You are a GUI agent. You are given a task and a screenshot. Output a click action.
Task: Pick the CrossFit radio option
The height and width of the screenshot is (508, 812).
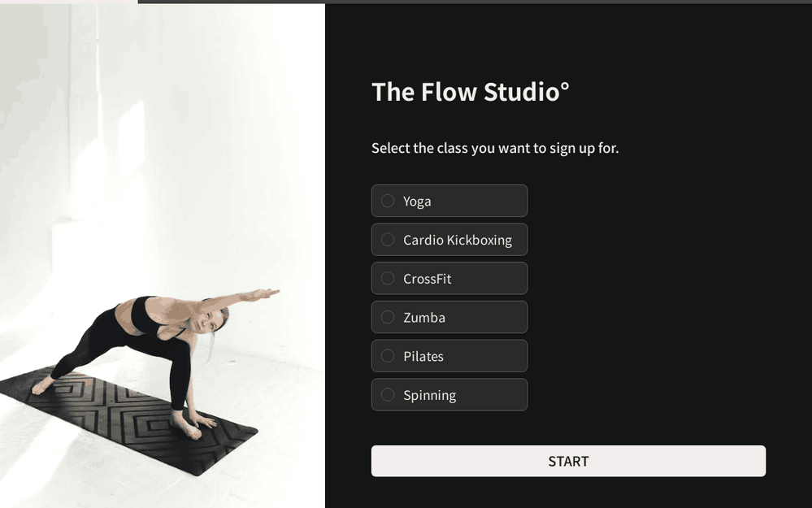point(388,279)
